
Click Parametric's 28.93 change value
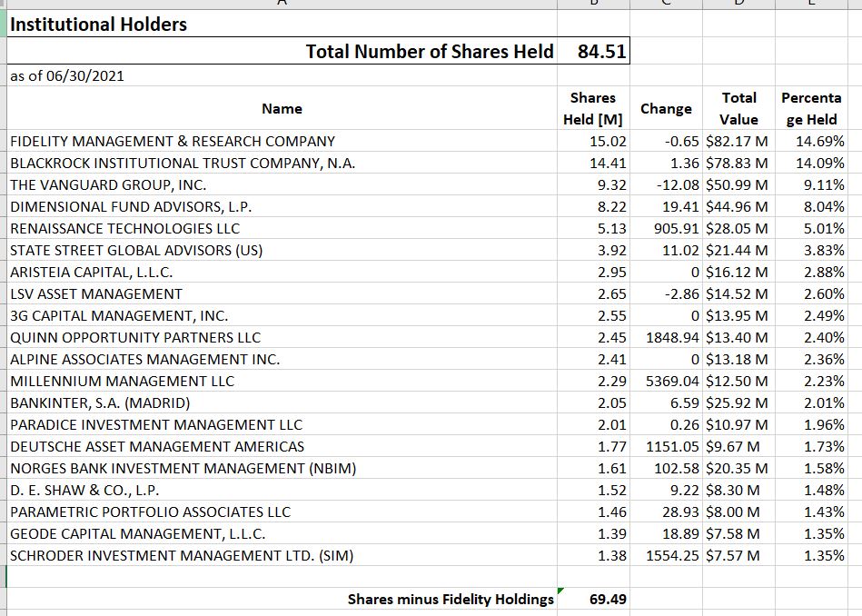666,512
